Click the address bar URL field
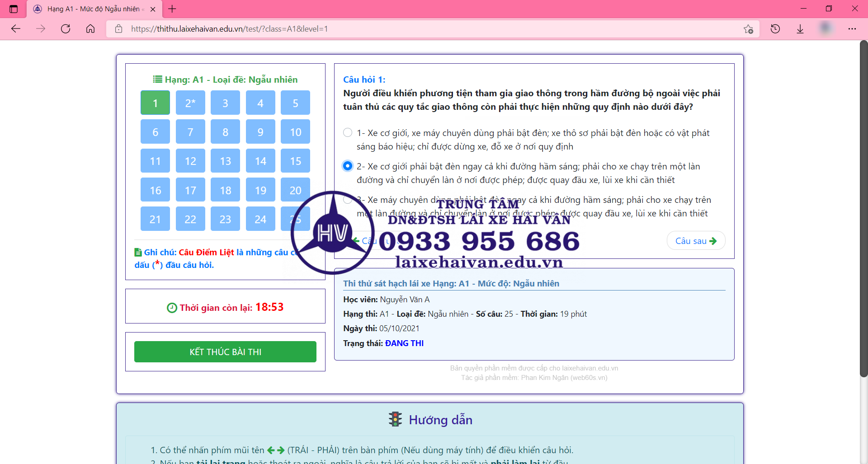 pyautogui.click(x=407, y=29)
